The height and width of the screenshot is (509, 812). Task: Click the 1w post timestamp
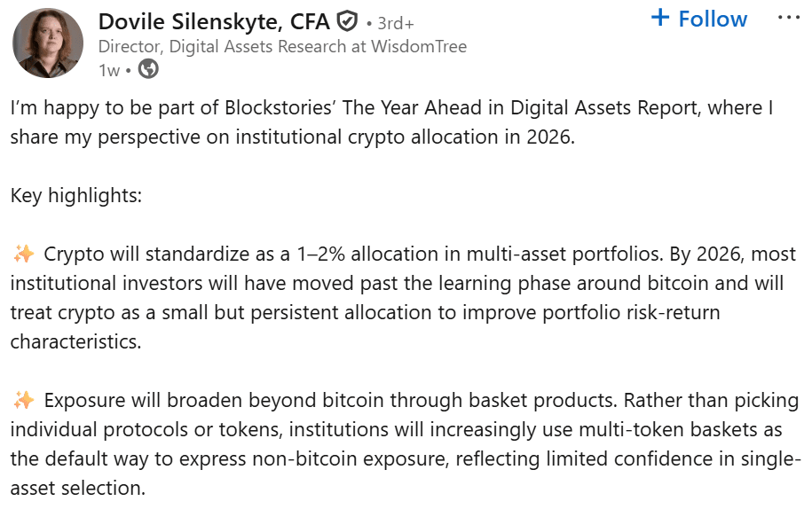pos(108,70)
